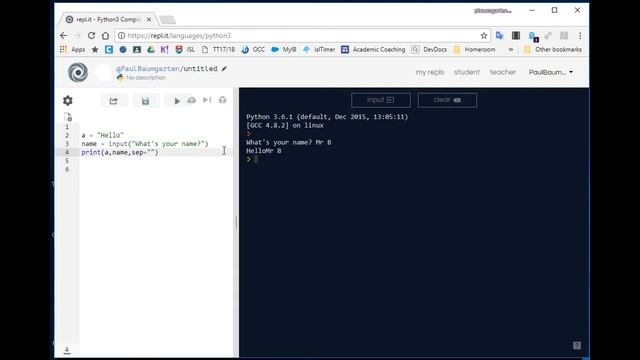Image resolution: width=640 pixels, height=360 pixels.
Task: Click the cloud upload icon in the editor toolbar
Action: tap(191, 100)
